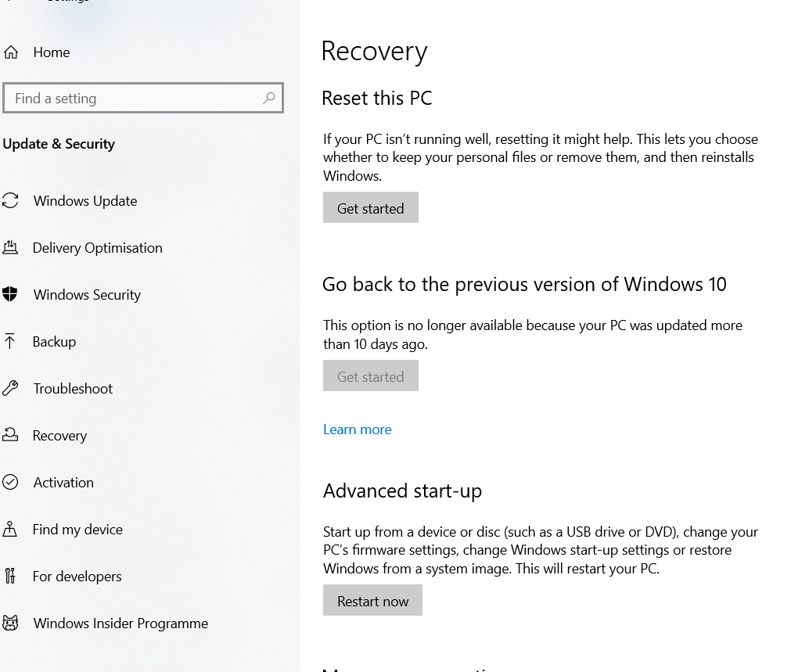Click the greyed-out Get started button
Viewport: 791px width, 672px height.
371,376
